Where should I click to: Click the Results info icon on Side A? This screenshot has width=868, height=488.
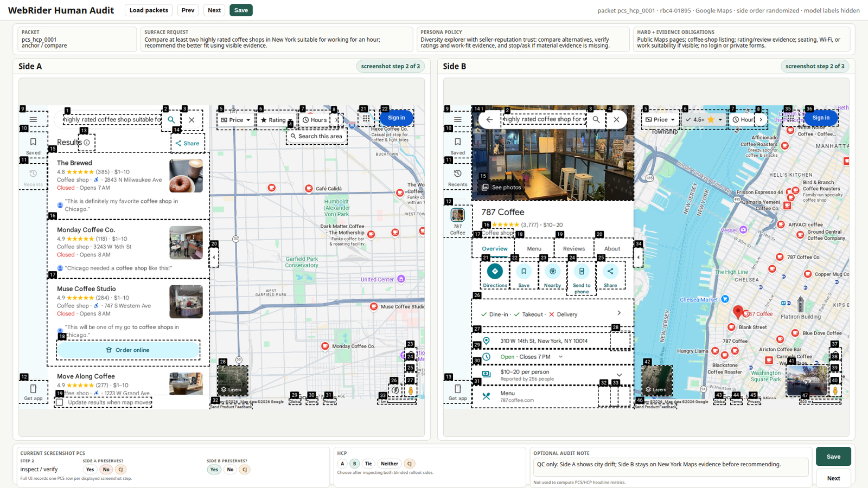(87, 143)
